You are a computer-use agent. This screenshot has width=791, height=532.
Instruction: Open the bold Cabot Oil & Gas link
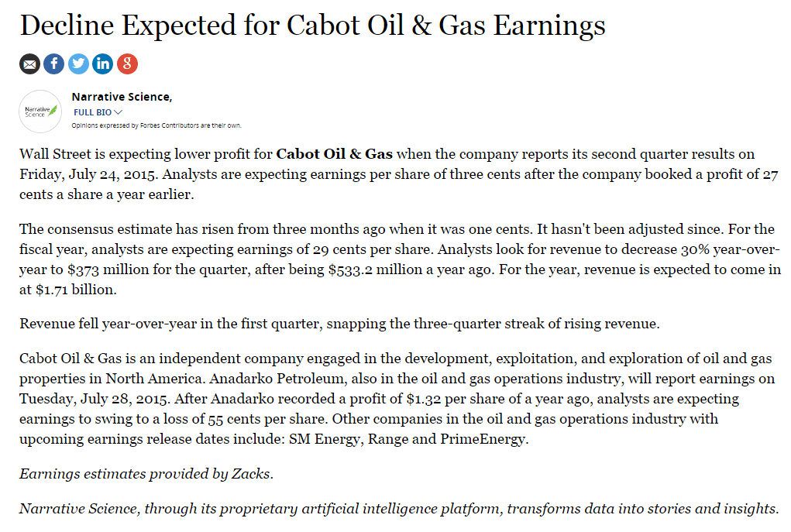pyautogui.click(x=335, y=154)
